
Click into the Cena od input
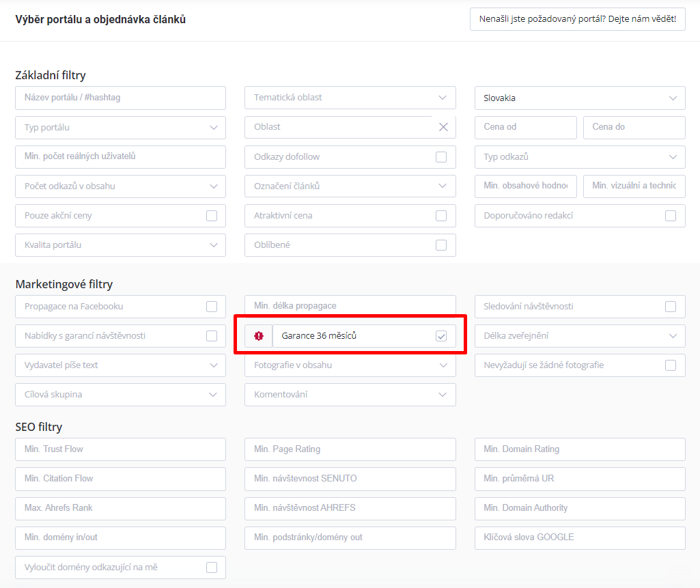pos(525,127)
